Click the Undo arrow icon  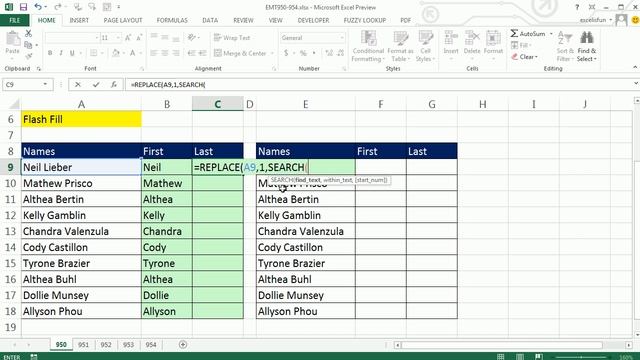pos(38,7)
